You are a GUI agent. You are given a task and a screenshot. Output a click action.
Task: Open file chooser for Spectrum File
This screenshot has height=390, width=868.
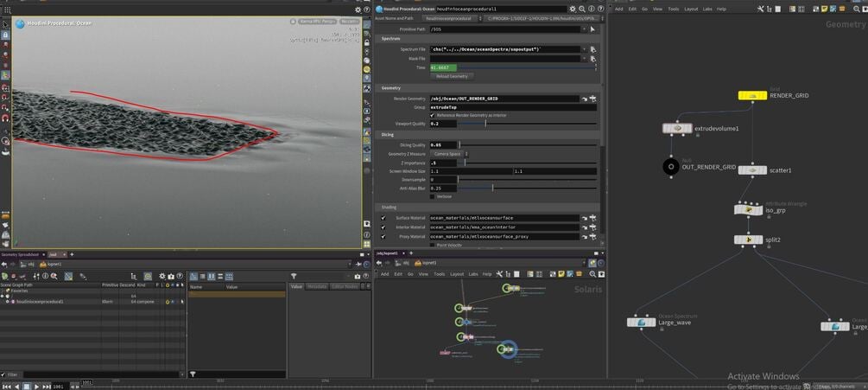592,49
